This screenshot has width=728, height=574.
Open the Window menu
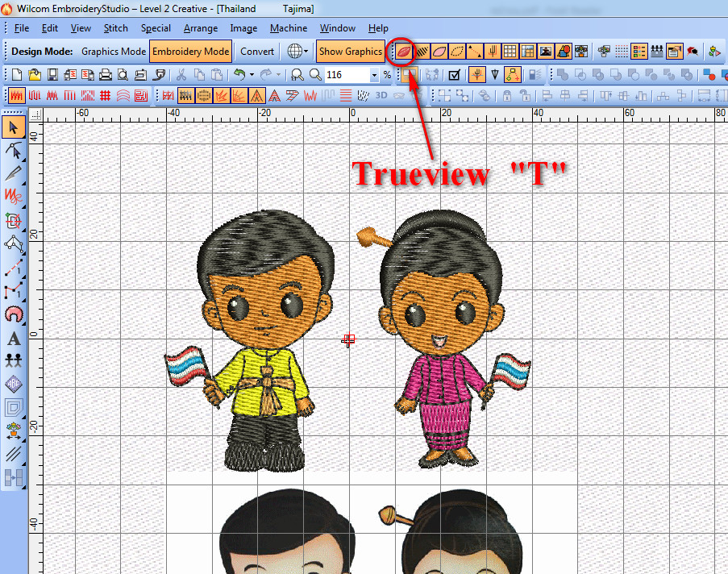(x=338, y=28)
